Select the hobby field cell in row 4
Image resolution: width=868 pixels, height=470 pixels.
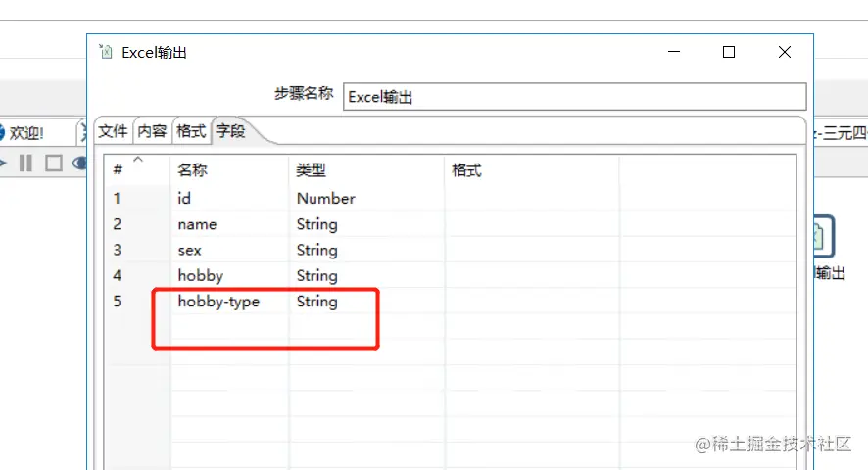pyautogui.click(x=229, y=276)
